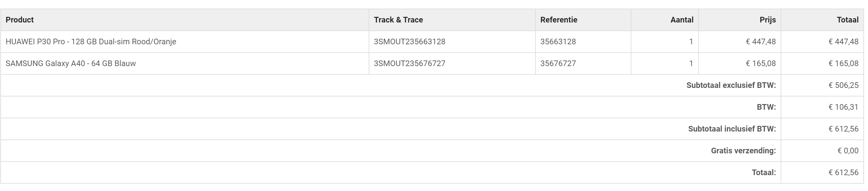This screenshot has width=868, height=191.
Task: Open tracking code 3SMOUT235663128
Action: (x=409, y=42)
